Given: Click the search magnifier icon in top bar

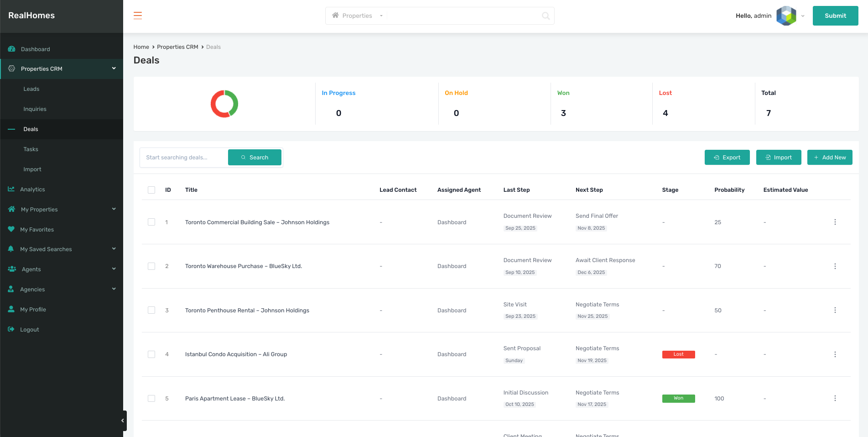Looking at the screenshot, I should coord(546,16).
